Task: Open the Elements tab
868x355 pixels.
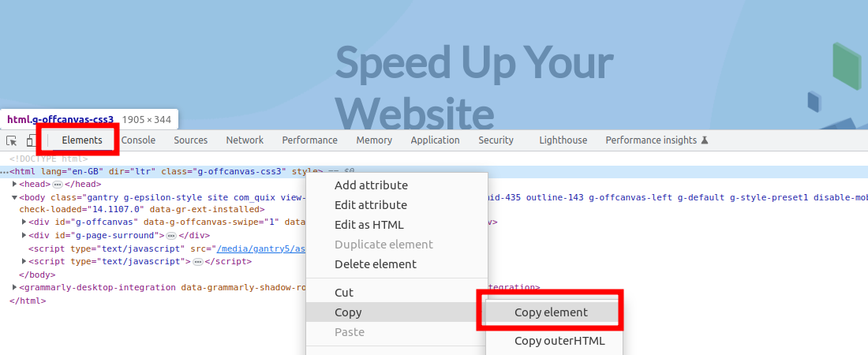Action: tap(82, 140)
